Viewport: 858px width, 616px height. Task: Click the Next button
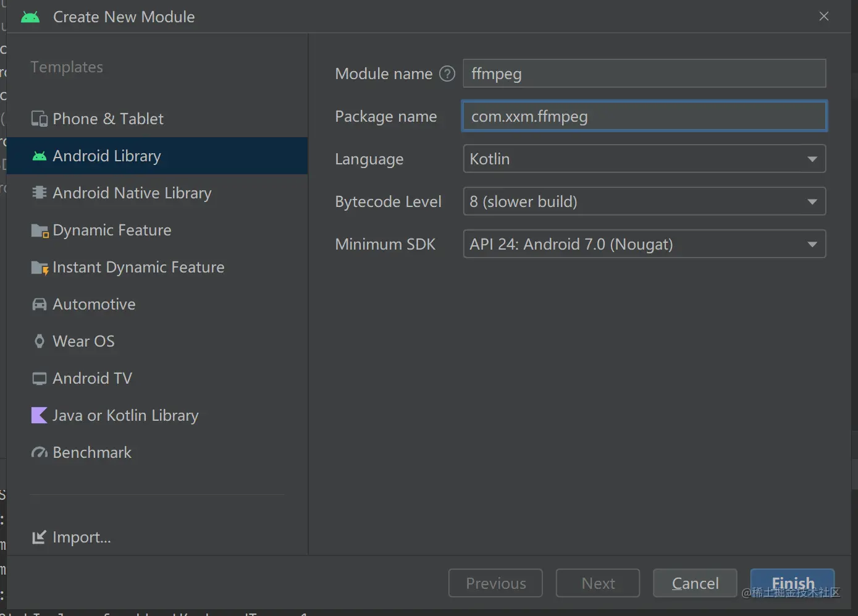tap(598, 583)
